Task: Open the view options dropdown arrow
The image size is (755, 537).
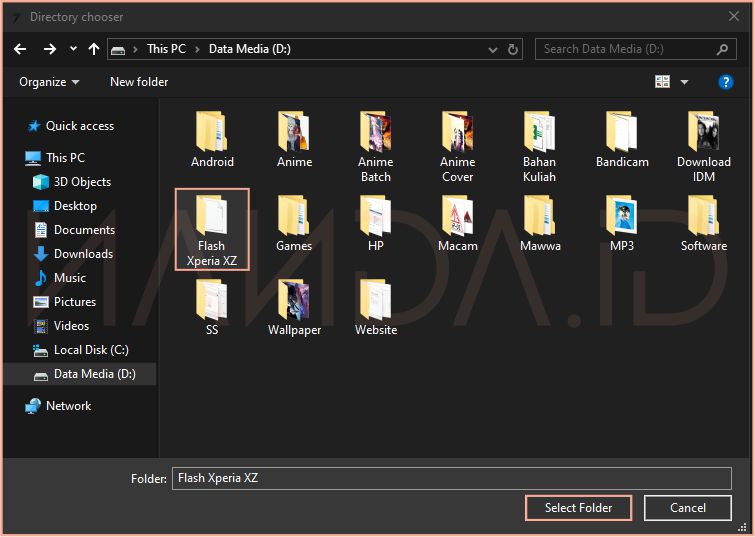Action: click(x=685, y=82)
